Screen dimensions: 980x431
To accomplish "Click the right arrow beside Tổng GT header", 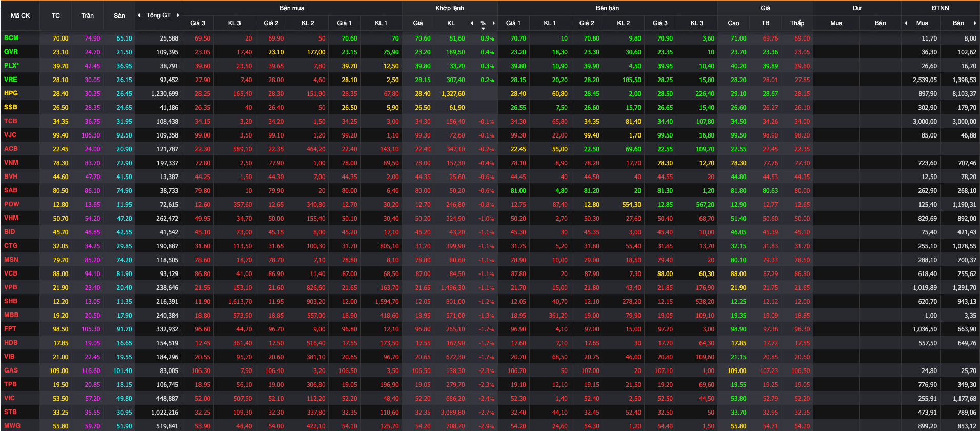I will (x=178, y=15).
